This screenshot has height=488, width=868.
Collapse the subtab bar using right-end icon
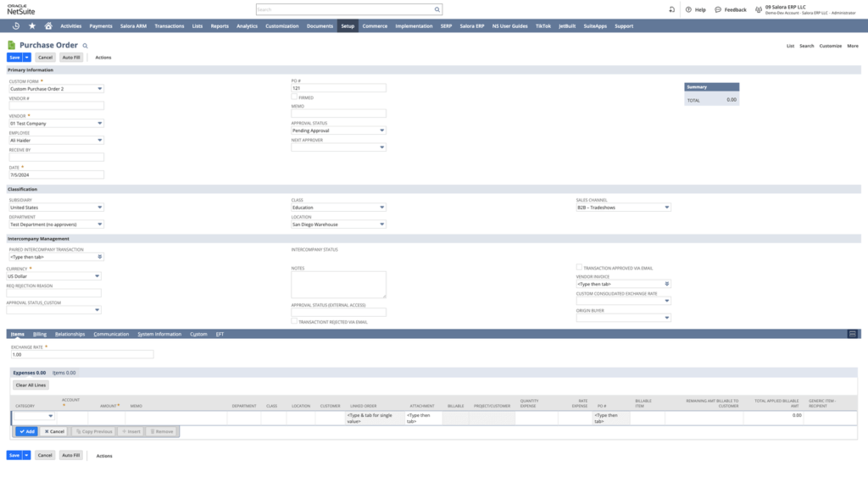(852, 334)
